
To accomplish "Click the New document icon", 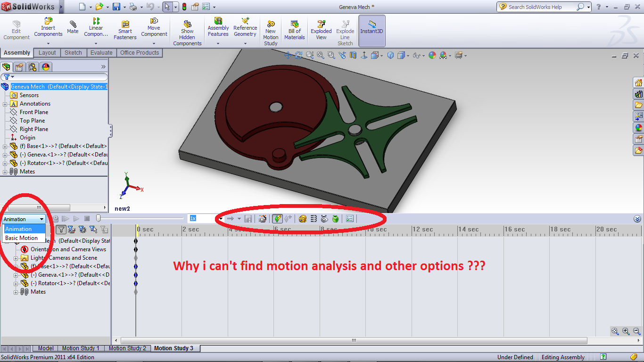I will point(83,7).
